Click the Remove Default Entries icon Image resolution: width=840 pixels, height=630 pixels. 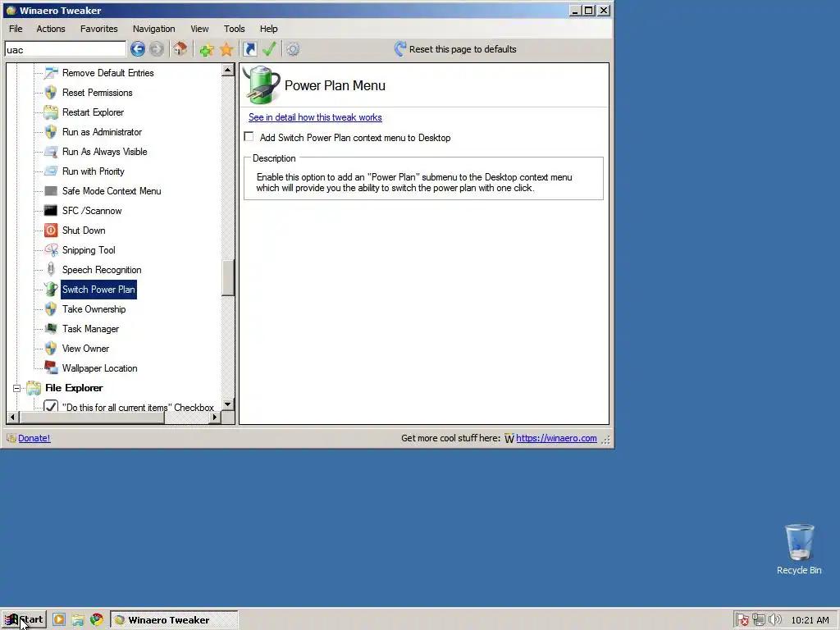coord(51,73)
